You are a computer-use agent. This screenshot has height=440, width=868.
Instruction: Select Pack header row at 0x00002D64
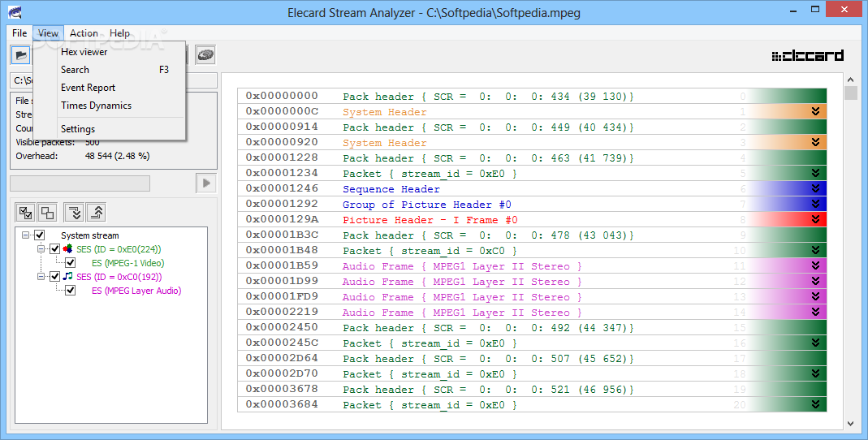(531, 359)
